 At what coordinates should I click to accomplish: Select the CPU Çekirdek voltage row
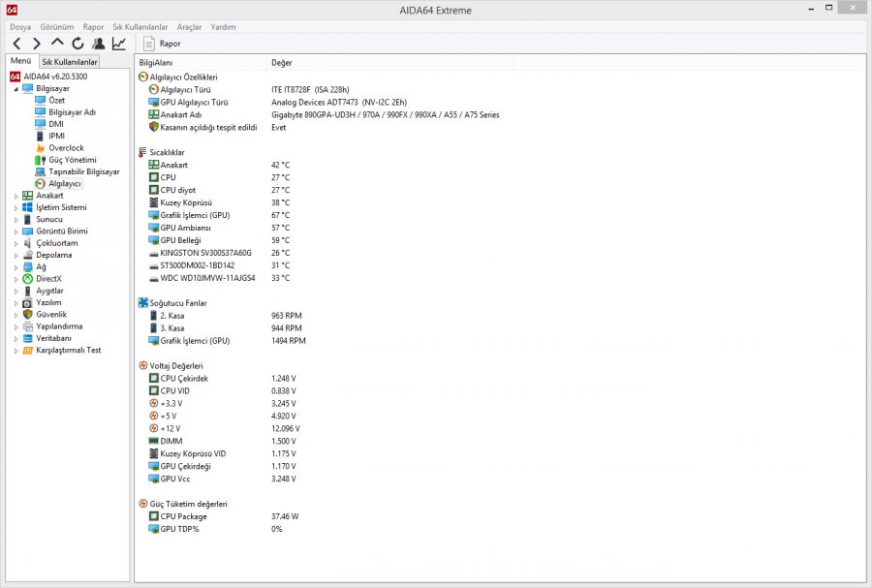click(223, 379)
